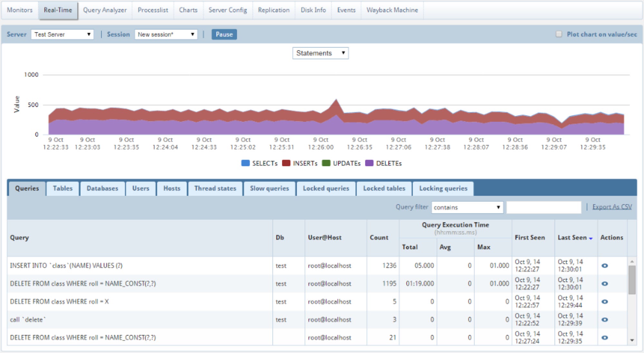The image size is (644, 353).
Task: Toggle the SELECTs legend swatch
Action: [245, 163]
